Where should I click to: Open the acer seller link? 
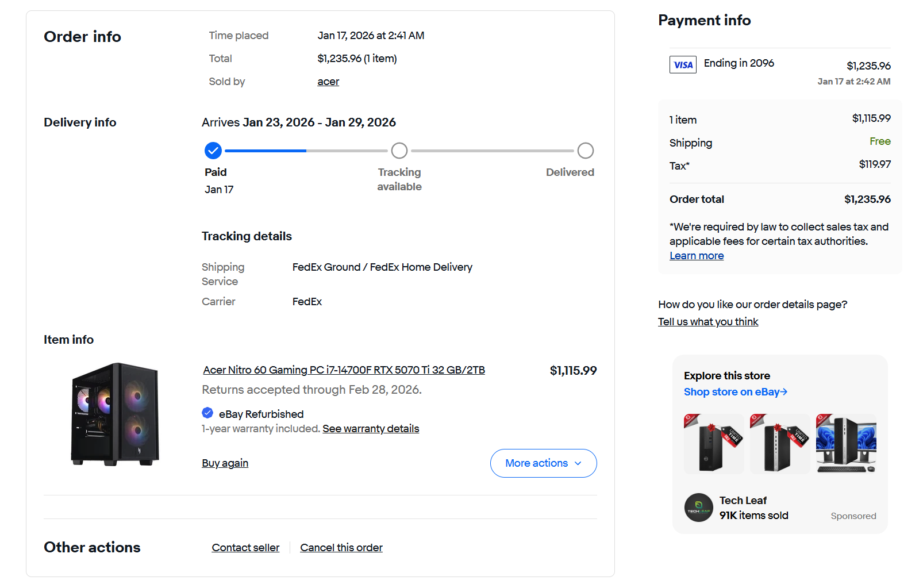(x=328, y=82)
